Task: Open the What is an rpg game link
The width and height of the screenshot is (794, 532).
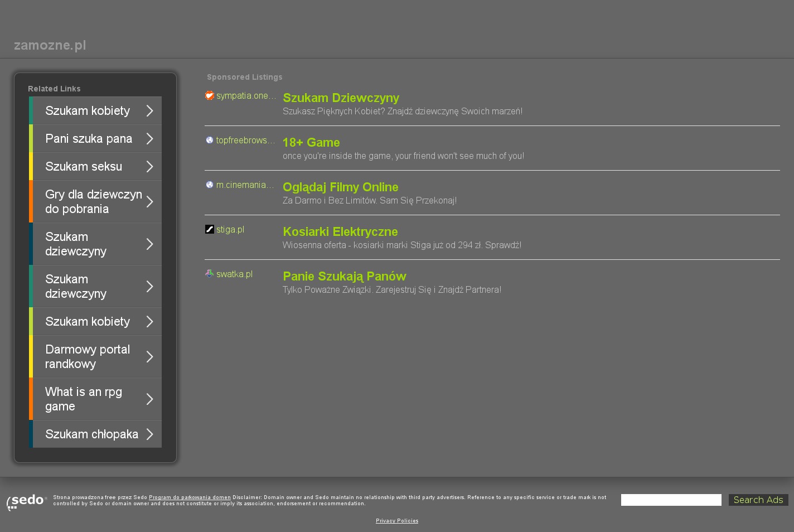Action: point(84,399)
